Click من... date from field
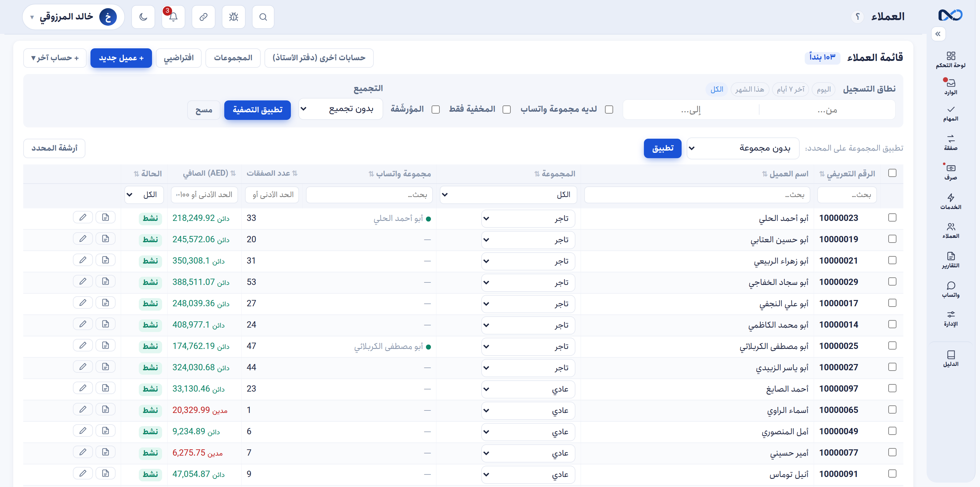This screenshot has width=980, height=487. click(827, 110)
